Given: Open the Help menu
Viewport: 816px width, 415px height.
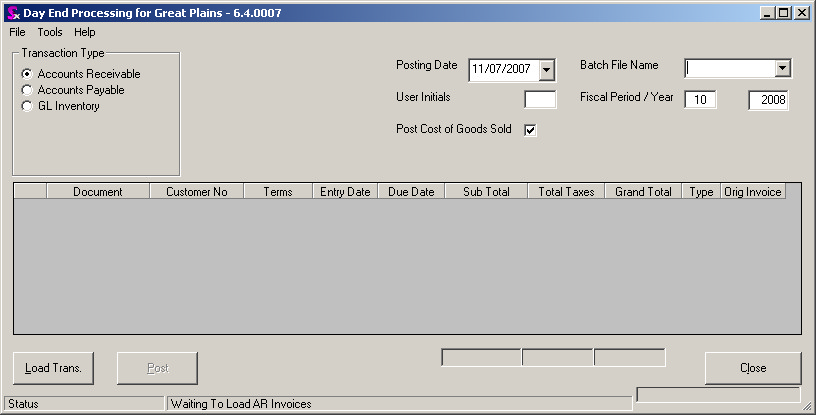Looking at the screenshot, I should [85, 32].
